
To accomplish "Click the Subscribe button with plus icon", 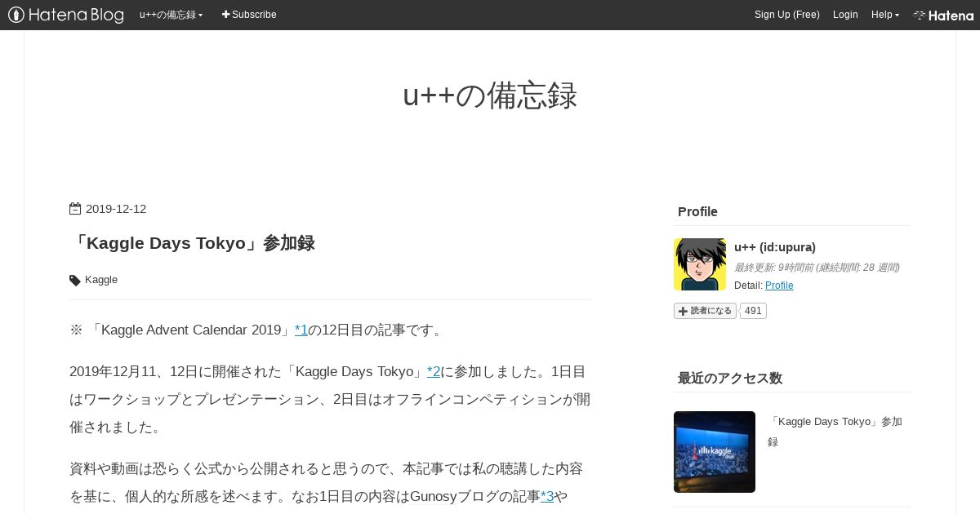I will pyautogui.click(x=249, y=15).
